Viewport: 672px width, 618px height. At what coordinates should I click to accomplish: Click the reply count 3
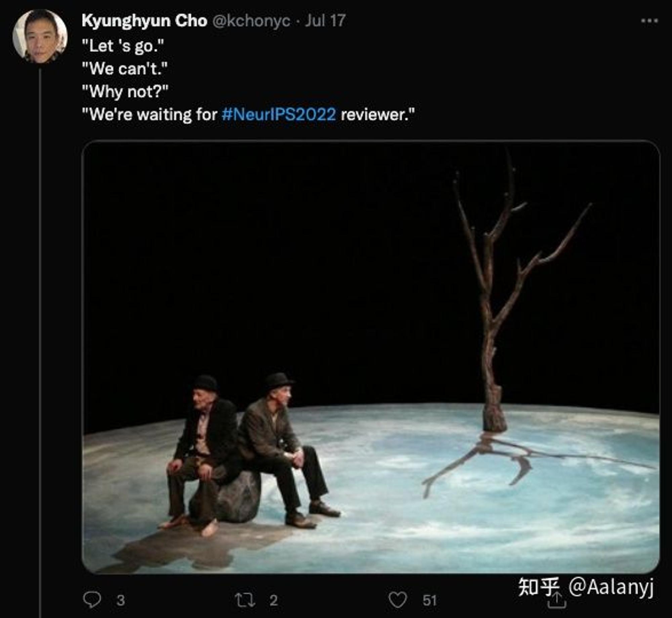121,601
